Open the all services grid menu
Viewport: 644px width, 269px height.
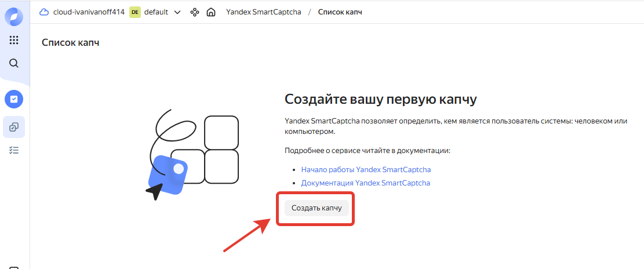(x=14, y=40)
